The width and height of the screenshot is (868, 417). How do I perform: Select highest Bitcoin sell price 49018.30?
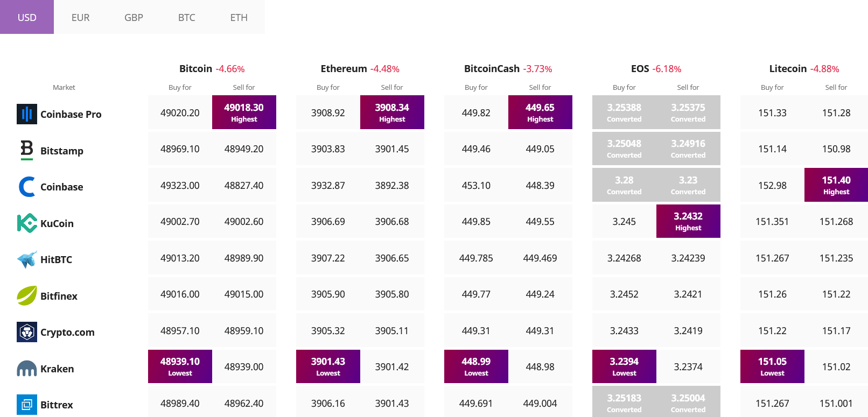coord(244,112)
